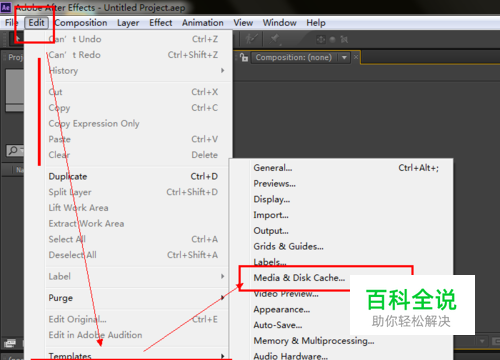Open Grids & Guides... preferences
The height and width of the screenshot is (360, 500).
tap(341, 246)
